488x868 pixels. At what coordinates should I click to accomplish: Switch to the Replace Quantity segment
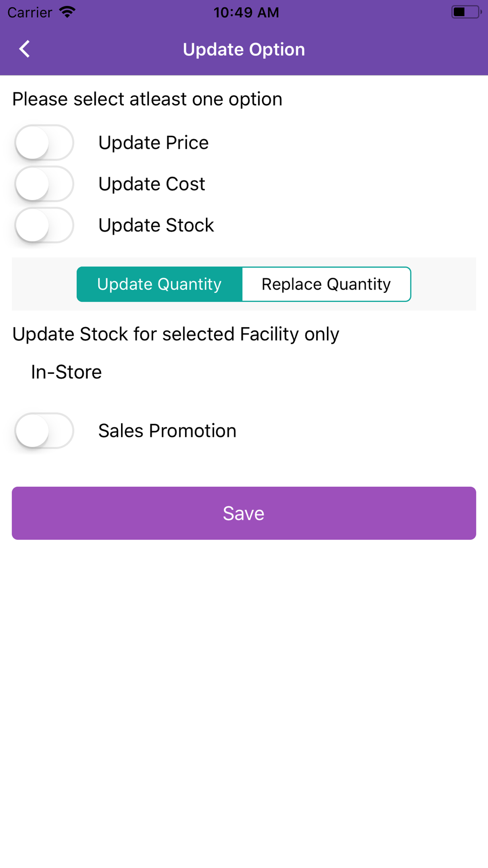pyautogui.click(x=326, y=284)
